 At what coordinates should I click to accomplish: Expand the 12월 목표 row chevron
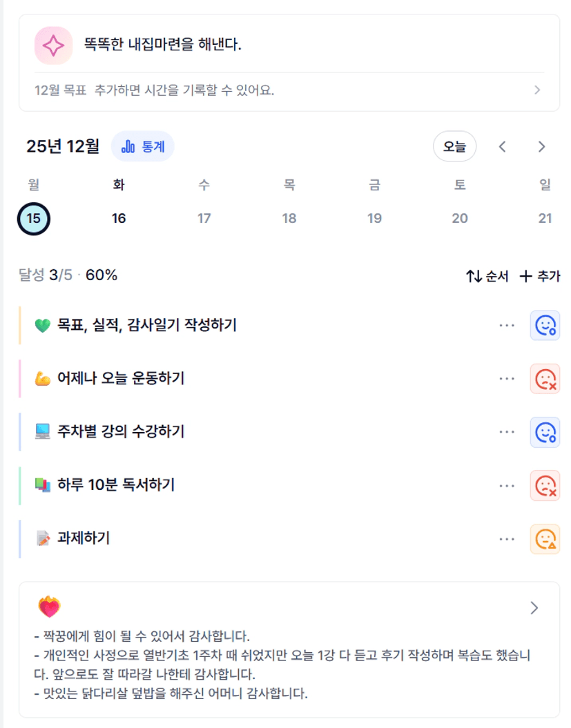537,90
